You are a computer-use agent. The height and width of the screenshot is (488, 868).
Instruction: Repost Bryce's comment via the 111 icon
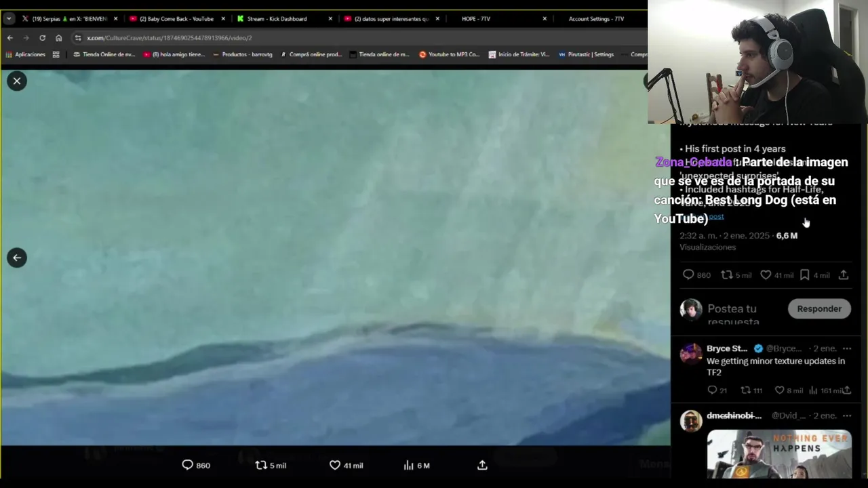751,390
